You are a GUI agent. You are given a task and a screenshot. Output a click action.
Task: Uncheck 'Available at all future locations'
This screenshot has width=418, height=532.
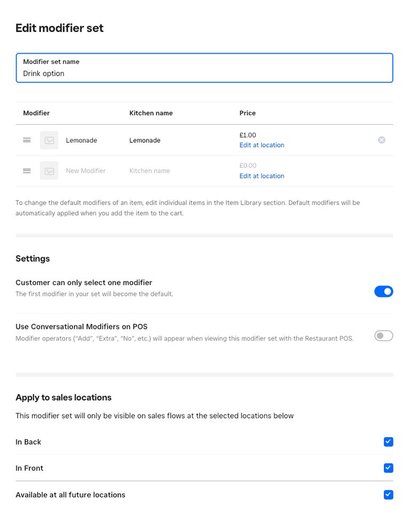coord(389,495)
